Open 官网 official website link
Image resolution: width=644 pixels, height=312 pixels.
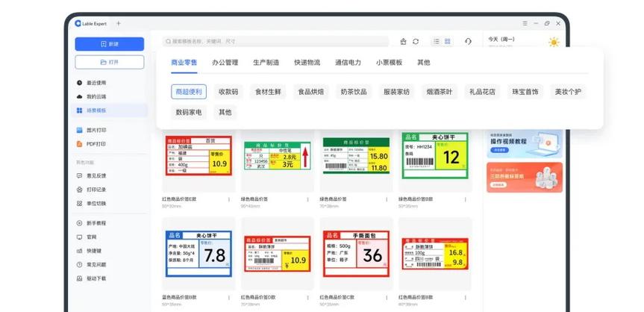(x=87, y=237)
